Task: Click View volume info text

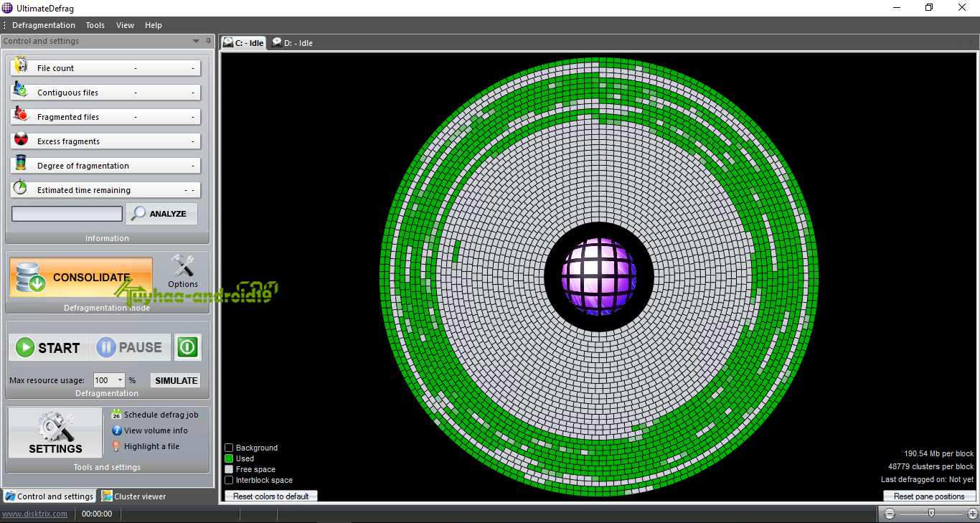Action: 156,430
